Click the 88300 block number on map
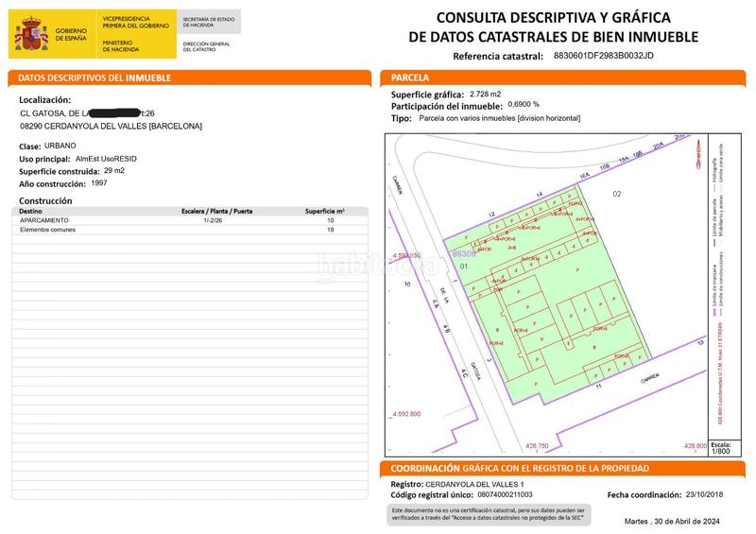756x534 pixels. click(464, 254)
